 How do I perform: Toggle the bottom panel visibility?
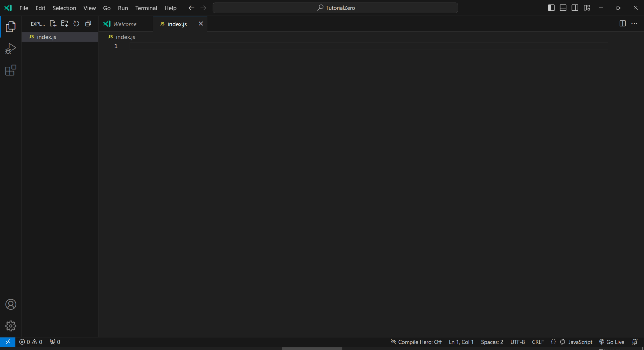coord(563,8)
